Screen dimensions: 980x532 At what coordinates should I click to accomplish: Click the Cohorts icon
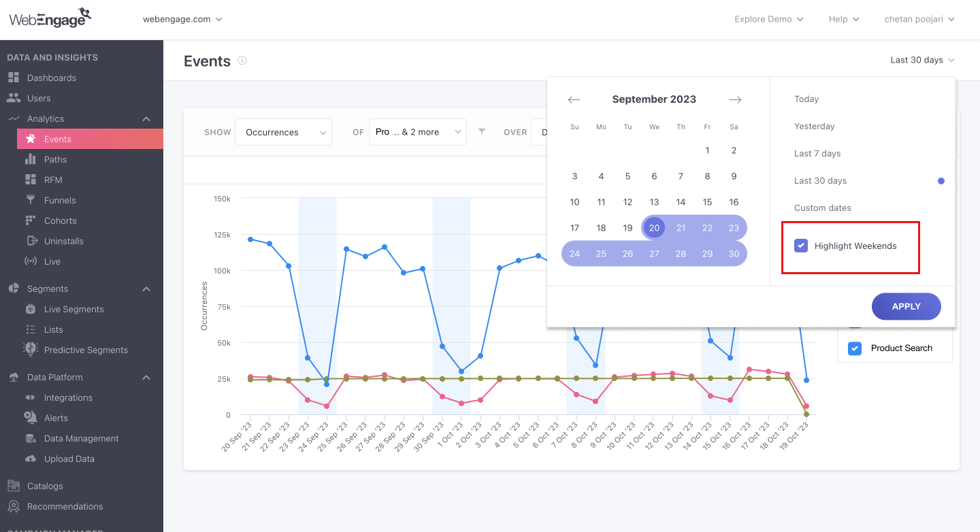(31, 220)
